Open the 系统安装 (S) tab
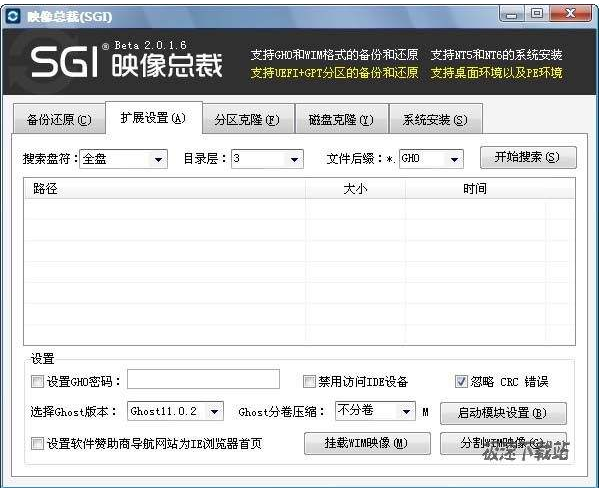 point(435,119)
